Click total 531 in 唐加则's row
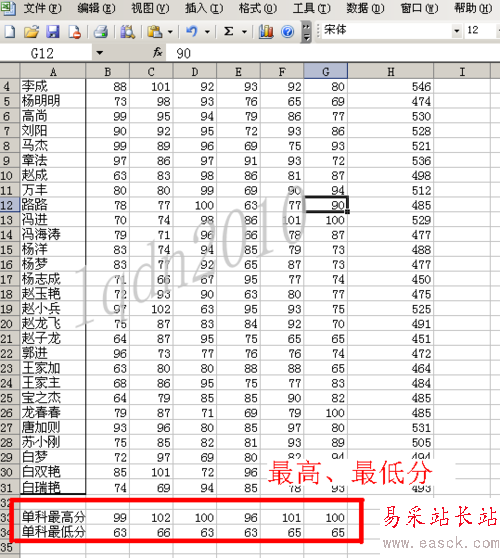 [x=391, y=428]
